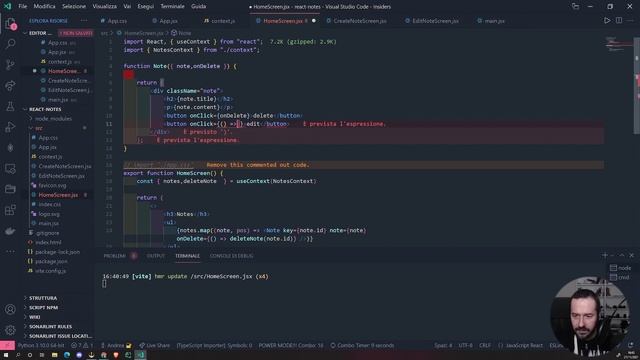Open the PROBLEMI panel tab

[x=115, y=256]
